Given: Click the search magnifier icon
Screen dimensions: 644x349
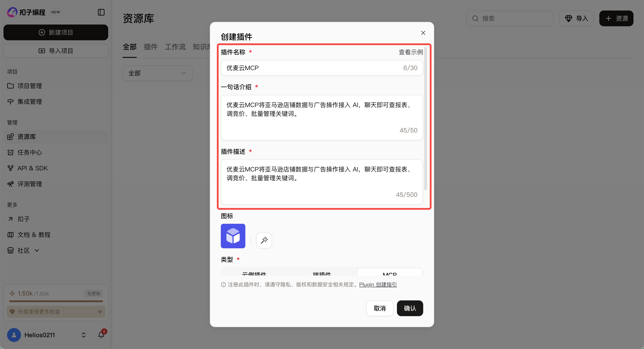Looking at the screenshot, I should [475, 18].
